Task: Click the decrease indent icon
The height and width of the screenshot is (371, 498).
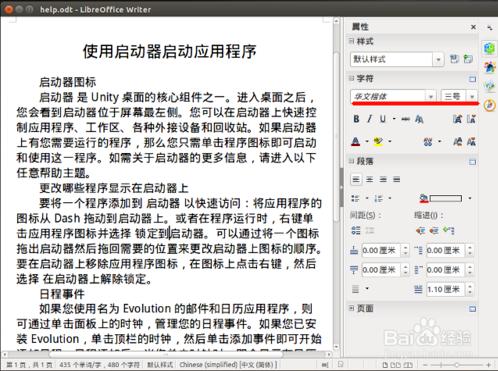Action: (x=434, y=230)
